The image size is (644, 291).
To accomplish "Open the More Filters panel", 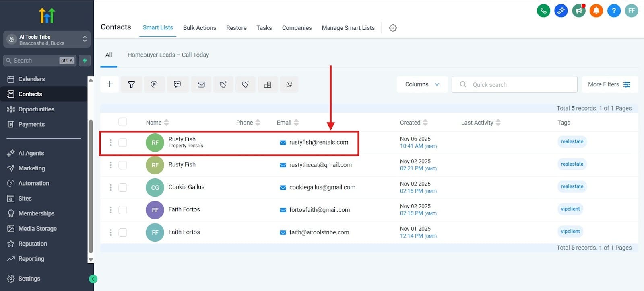I will click(x=609, y=84).
